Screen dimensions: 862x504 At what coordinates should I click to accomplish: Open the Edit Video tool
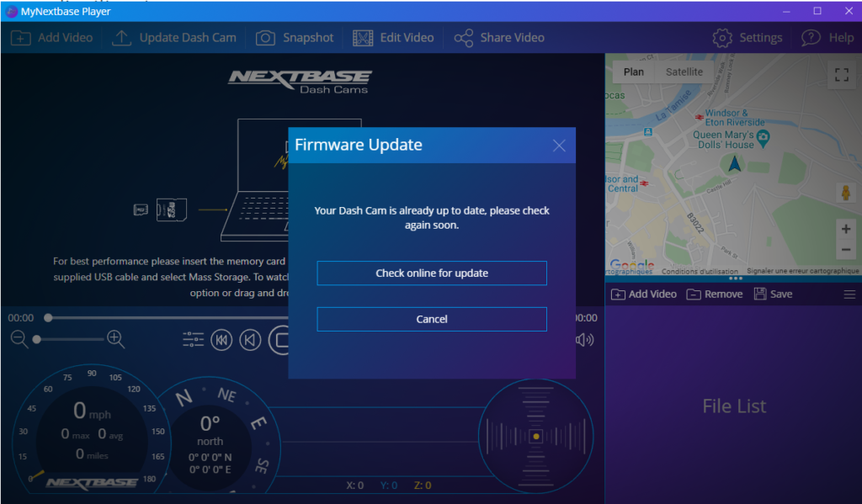(393, 38)
